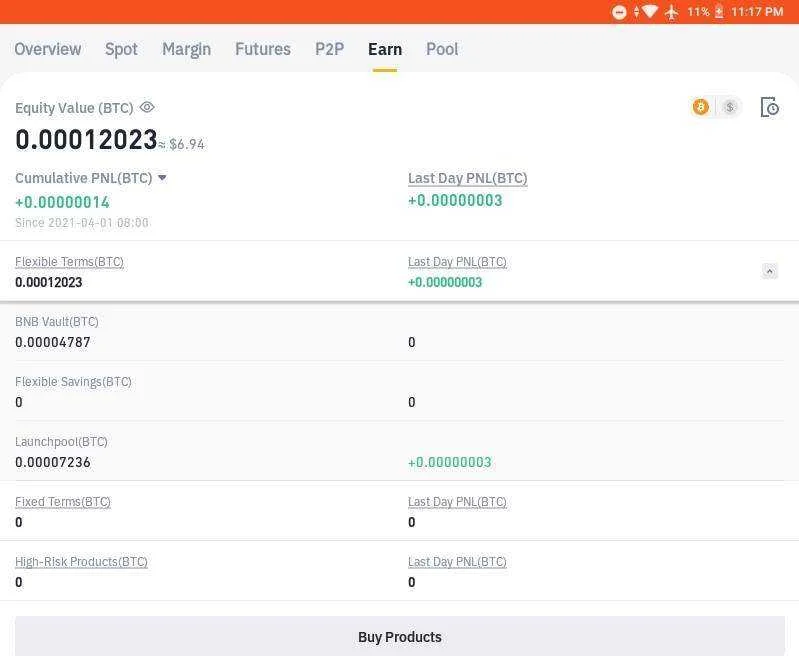The height and width of the screenshot is (656, 799).
Task: Select the Launchpool(BTC) row label
Action: pos(61,442)
